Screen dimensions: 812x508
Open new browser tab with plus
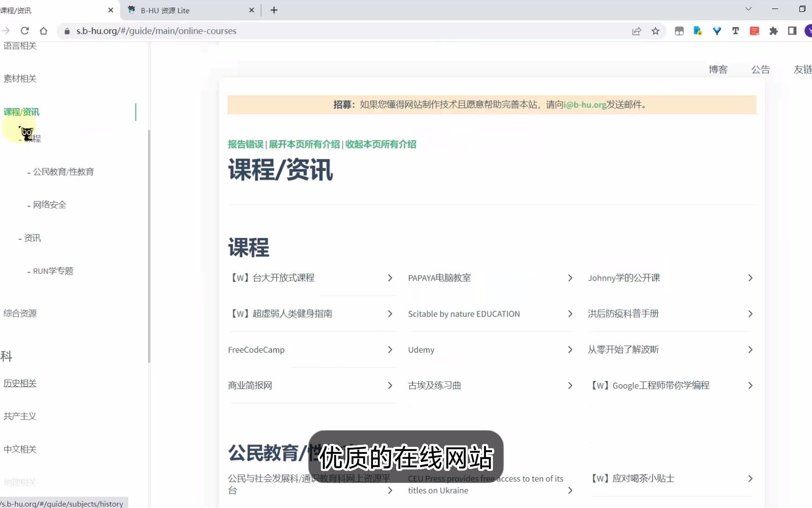click(274, 10)
